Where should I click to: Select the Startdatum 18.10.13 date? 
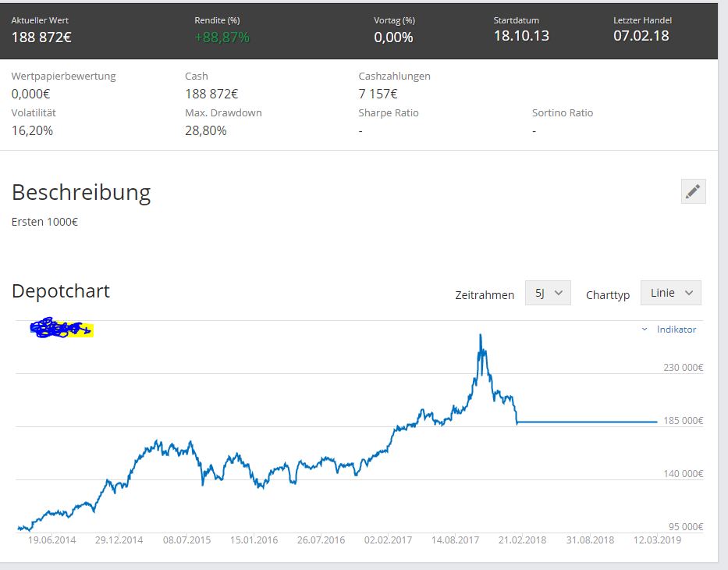521,36
